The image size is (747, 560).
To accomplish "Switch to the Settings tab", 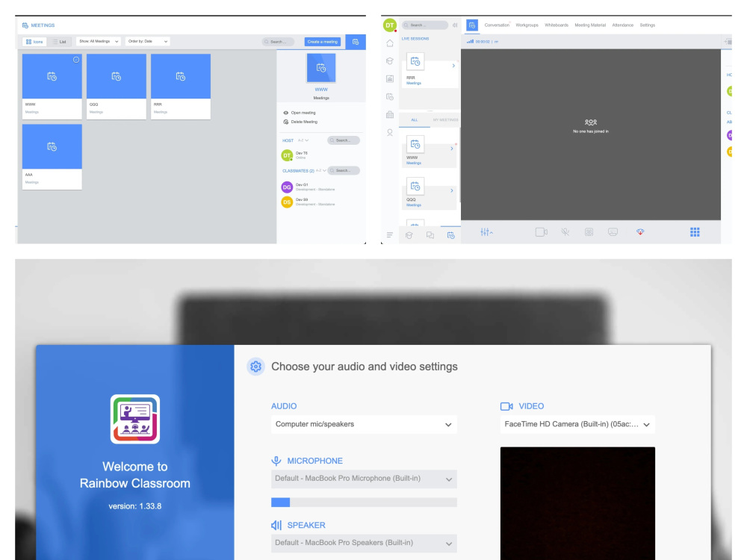I will pos(648,25).
